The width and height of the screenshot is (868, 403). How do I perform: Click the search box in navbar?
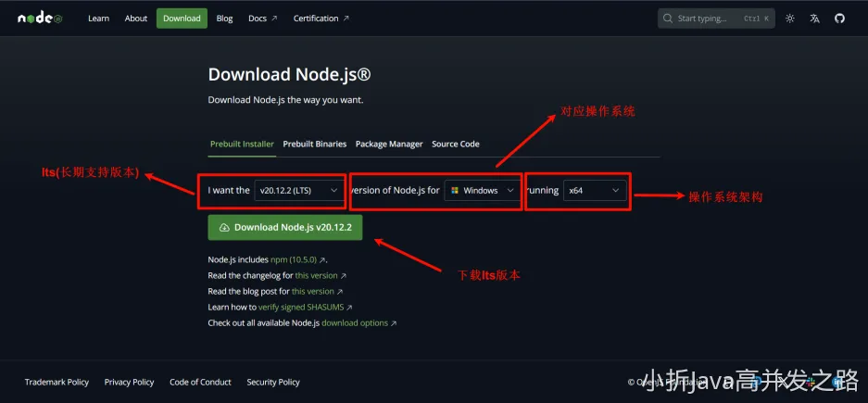[x=715, y=19]
